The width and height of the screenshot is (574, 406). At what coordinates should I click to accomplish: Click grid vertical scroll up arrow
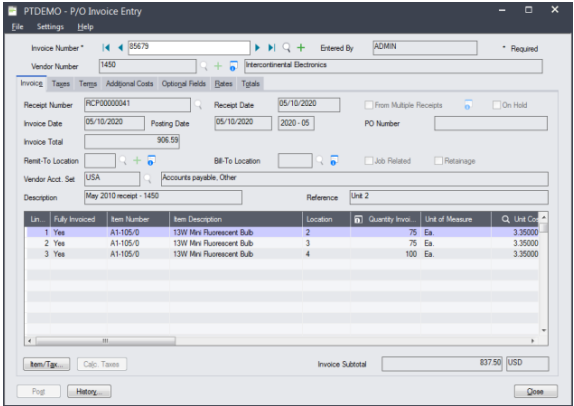pyautogui.click(x=544, y=217)
